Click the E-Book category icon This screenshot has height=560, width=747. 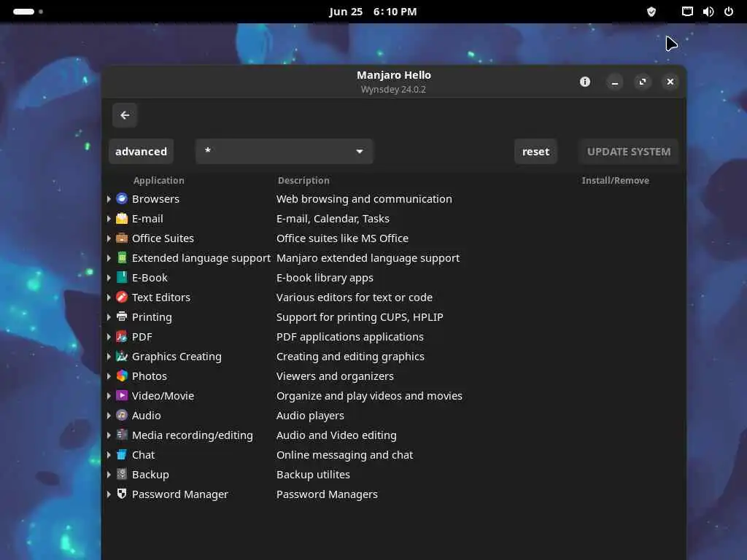pos(122,278)
